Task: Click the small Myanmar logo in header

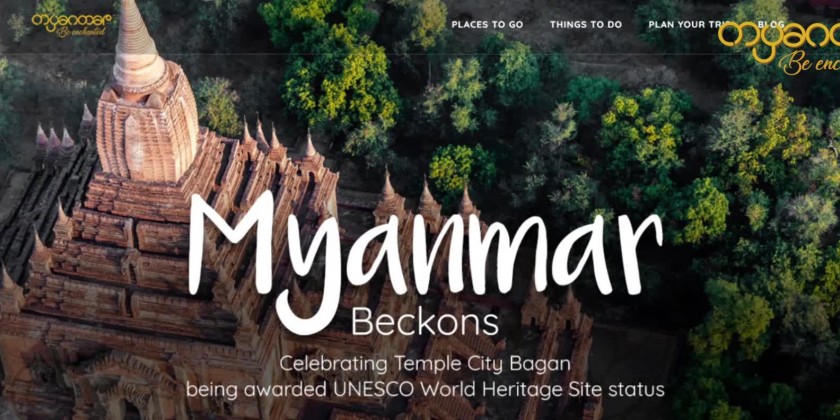Action: pyautogui.click(x=72, y=25)
